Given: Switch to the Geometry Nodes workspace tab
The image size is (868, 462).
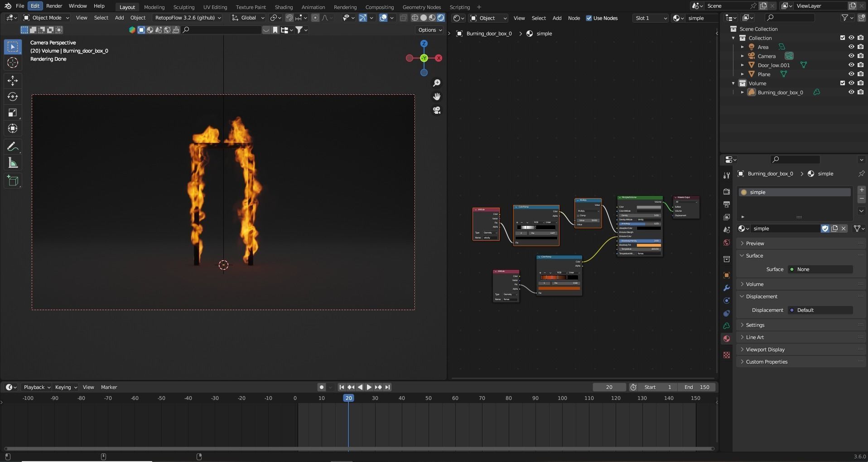Looking at the screenshot, I should point(421,7).
